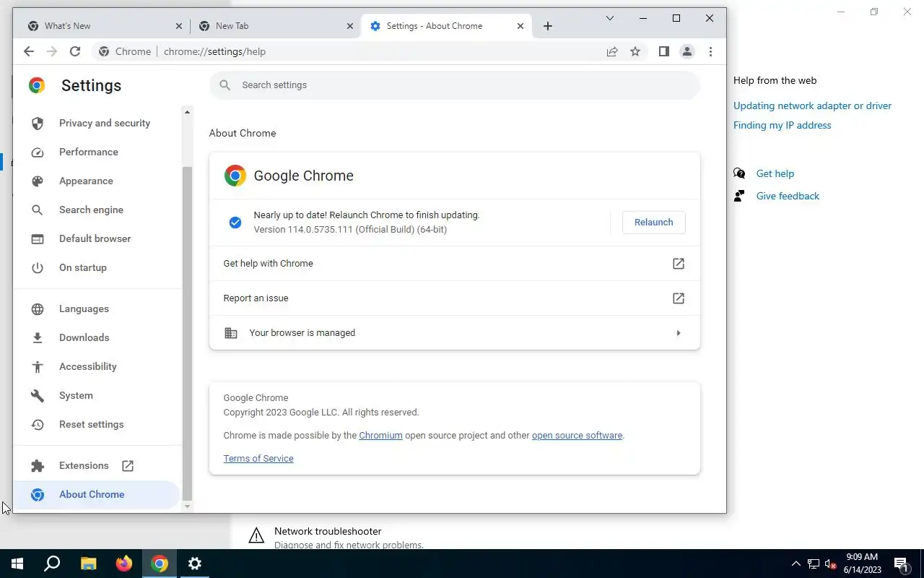This screenshot has width=924, height=578.
Task: Click the sidebar scrollbar thumb
Action: (x=188, y=332)
